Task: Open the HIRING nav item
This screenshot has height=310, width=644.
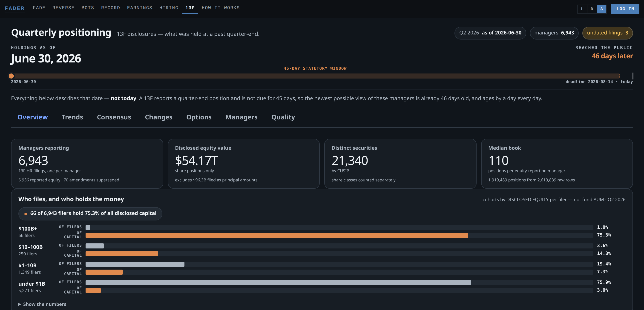Action: coord(169,8)
